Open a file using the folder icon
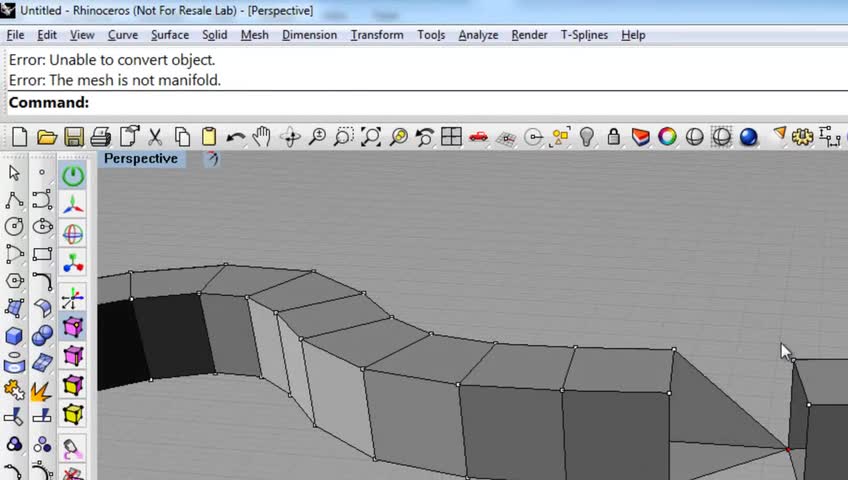The image size is (848, 480). [47, 137]
